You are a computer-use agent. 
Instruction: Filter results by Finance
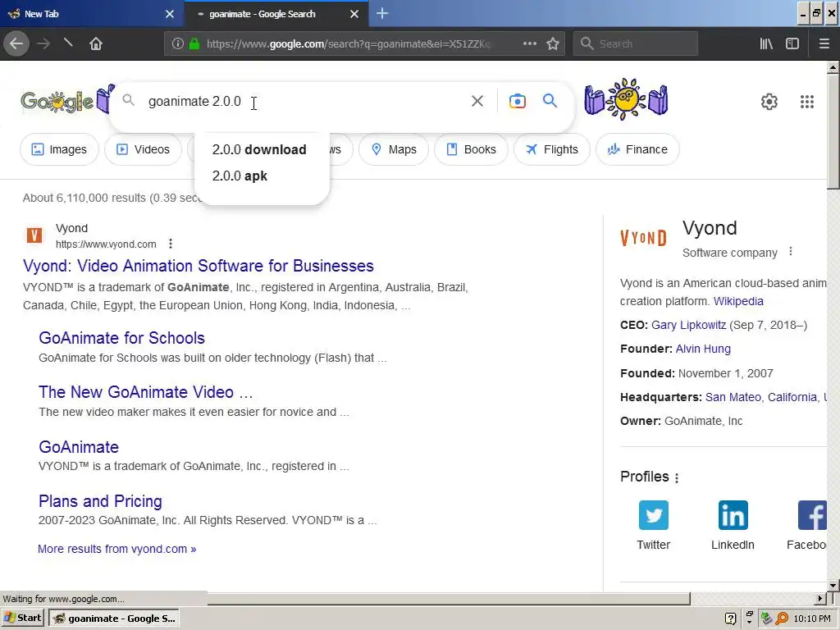click(x=637, y=149)
